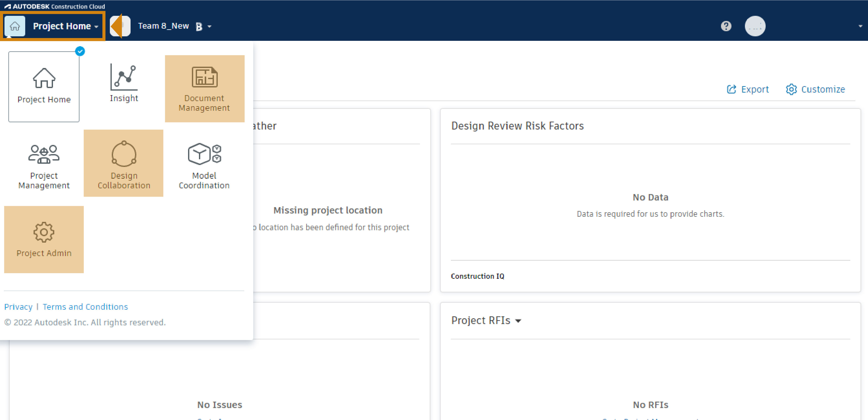This screenshot has height=420, width=868.
Task: Open Terms and Conditions link
Action: 85,307
